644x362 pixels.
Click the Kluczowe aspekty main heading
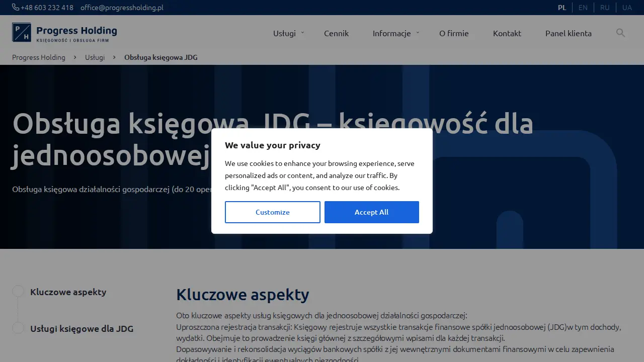coord(243,295)
